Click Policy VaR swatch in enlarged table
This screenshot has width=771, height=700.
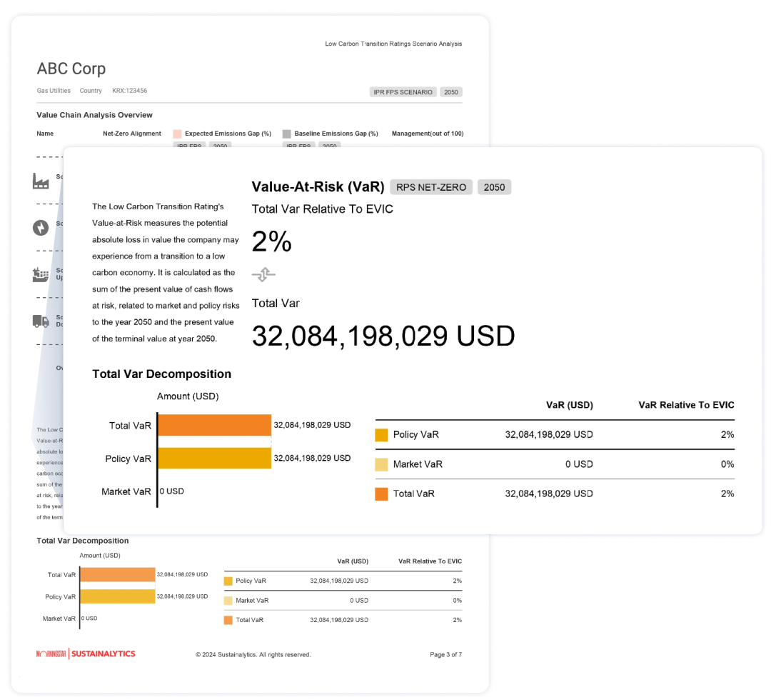(x=382, y=434)
